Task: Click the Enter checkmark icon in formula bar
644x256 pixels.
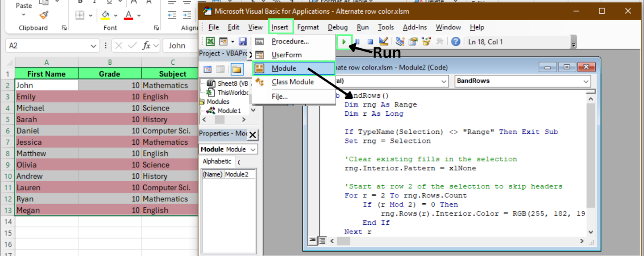Action: point(132,45)
